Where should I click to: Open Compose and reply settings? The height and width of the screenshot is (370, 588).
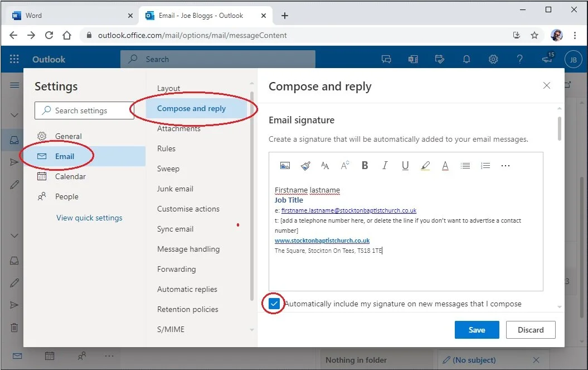click(197, 108)
